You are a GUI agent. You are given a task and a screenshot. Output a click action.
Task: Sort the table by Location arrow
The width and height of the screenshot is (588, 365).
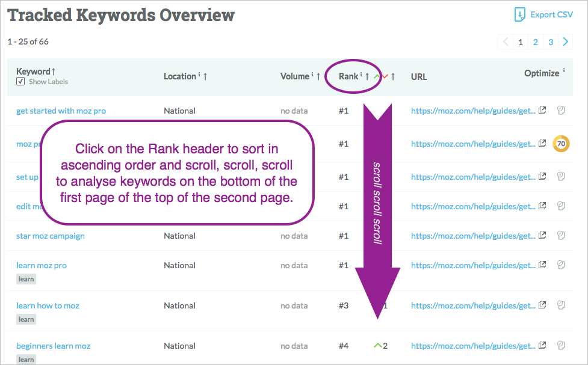tap(205, 76)
